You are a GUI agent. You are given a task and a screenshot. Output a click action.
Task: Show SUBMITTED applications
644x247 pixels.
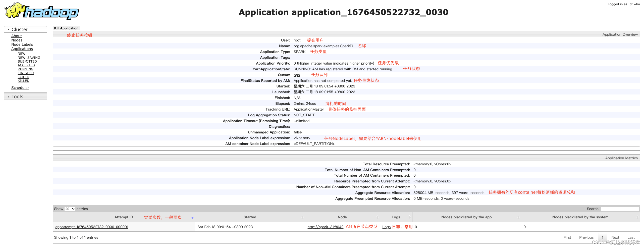tap(27, 61)
